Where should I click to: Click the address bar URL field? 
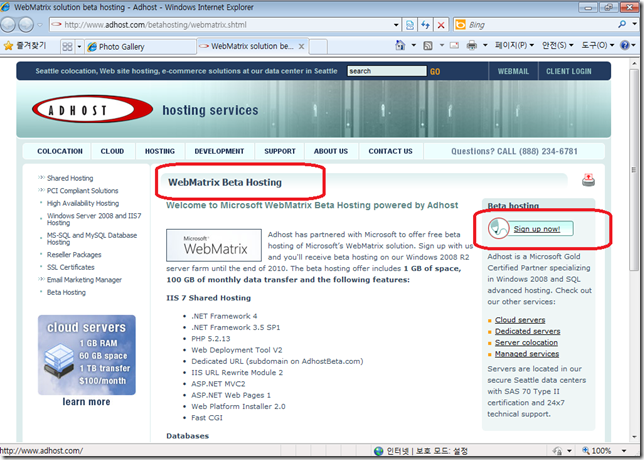pyautogui.click(x=222, y=25)
